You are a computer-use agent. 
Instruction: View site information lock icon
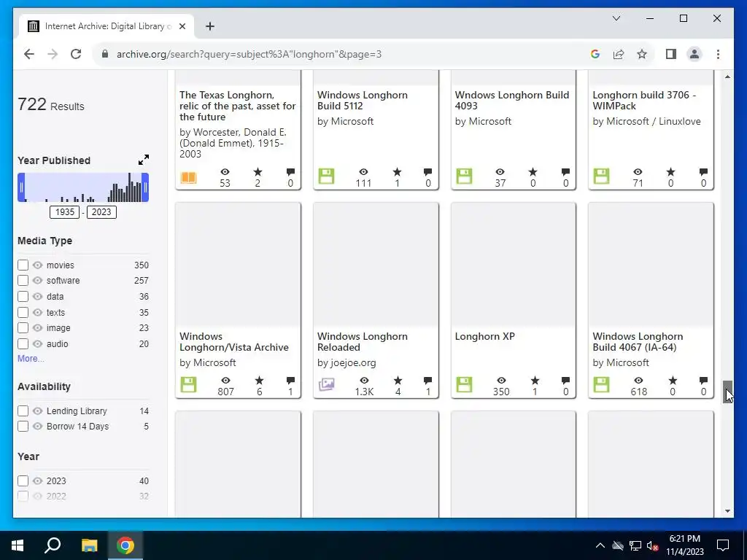point(105,54)
